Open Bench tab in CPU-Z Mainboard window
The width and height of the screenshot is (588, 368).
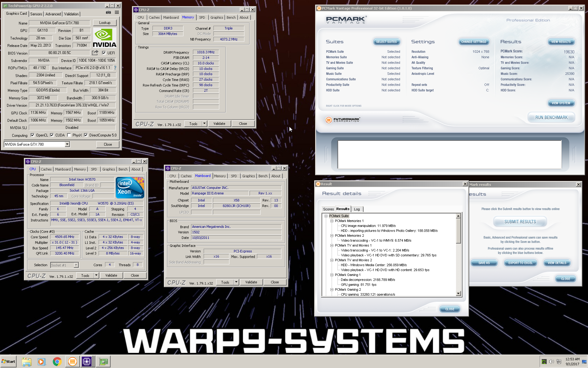(263, 176)
